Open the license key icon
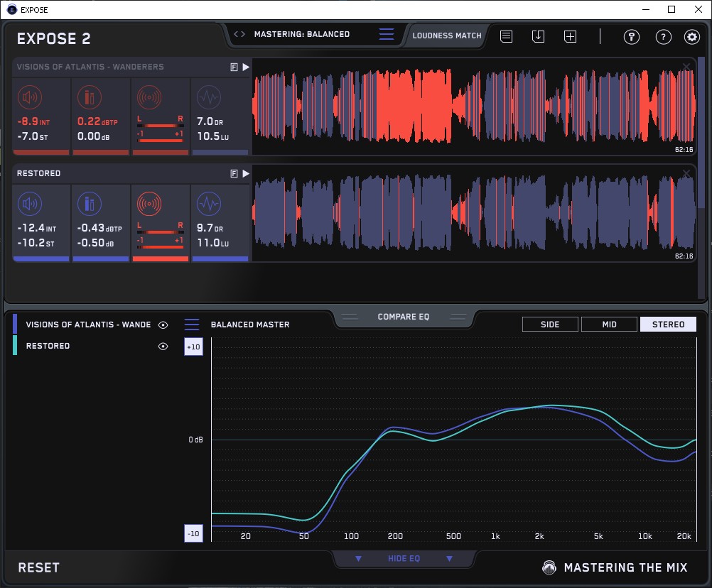This screenshot has height=588, width=712. point(631,37)
